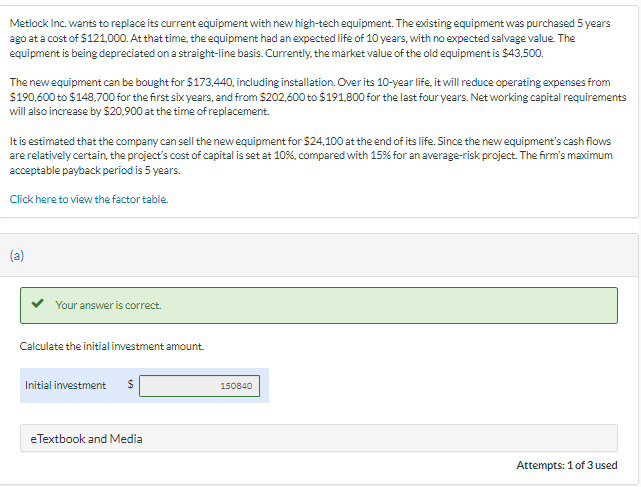Click the paragraph starting 'Metlock Inc. wants'
This screenshot has height=487, width=641.
pyautogui.click(x=310, y=38)
